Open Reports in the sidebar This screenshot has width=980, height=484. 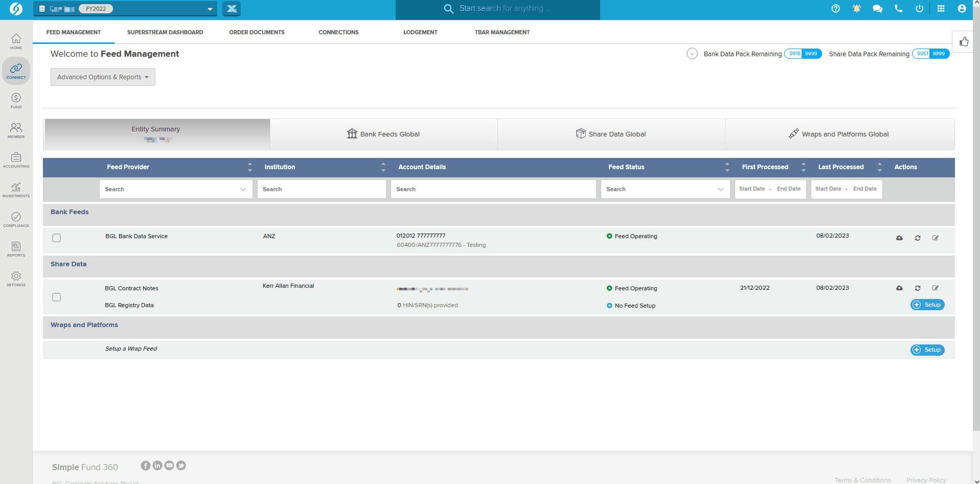click(x=16, y=248)
